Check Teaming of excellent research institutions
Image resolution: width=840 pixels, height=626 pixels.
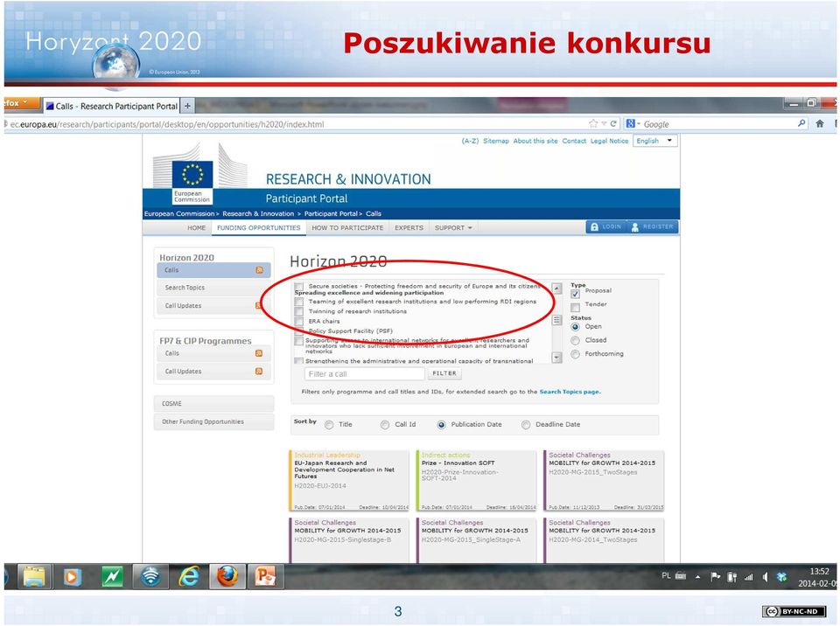[x=299, y=302]
